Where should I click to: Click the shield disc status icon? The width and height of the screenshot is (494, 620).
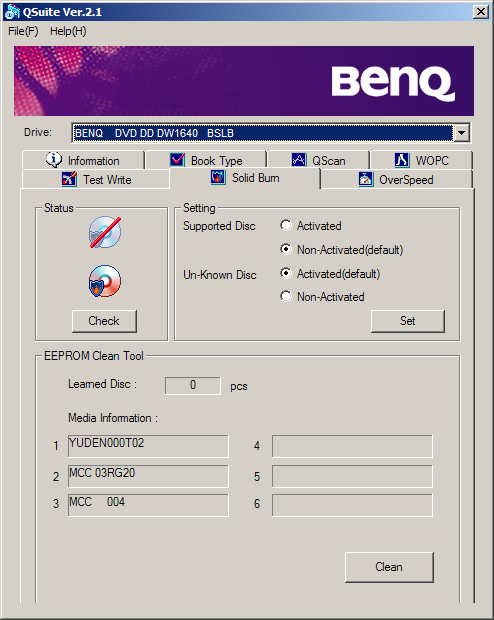click(x=105, y=281)
